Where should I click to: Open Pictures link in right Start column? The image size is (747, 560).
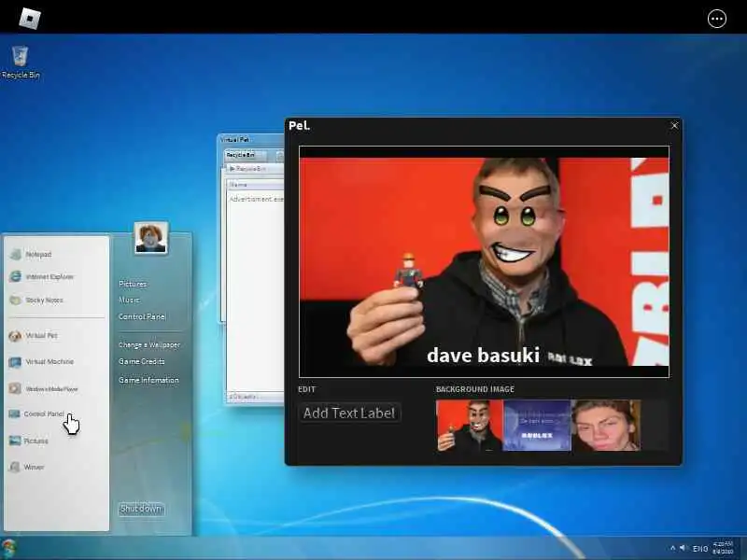(x=133, y=284)
